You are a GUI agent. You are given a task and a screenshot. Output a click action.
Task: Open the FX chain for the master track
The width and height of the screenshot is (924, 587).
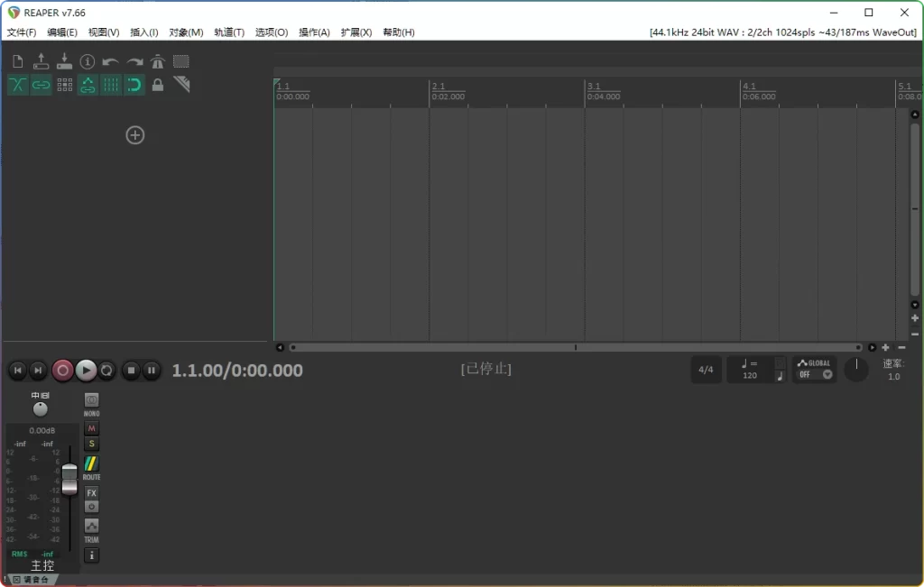point(91,493)
